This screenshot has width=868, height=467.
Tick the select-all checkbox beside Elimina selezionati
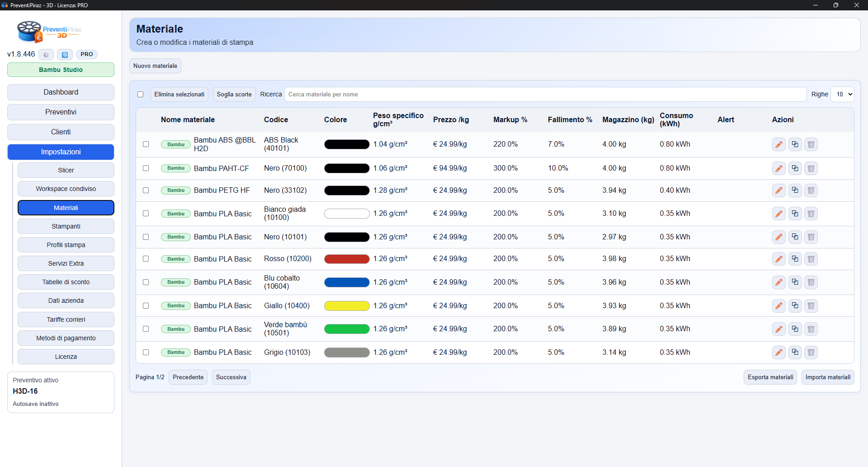[141, 95]
